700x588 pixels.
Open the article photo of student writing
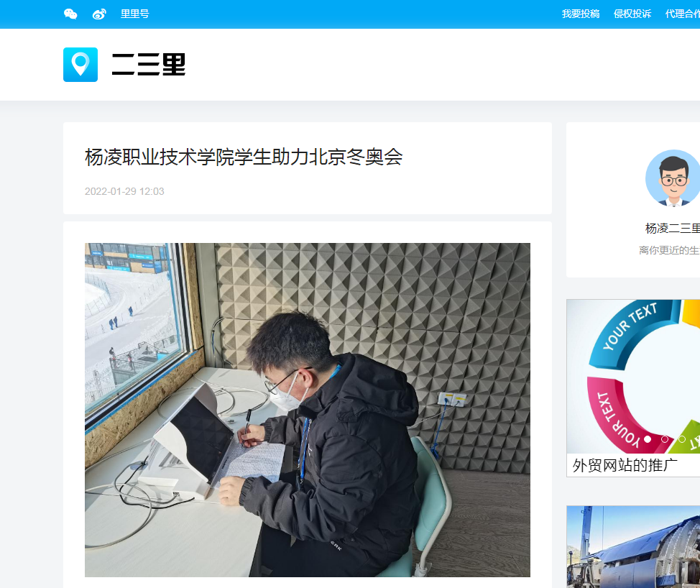tap(308, 410)
